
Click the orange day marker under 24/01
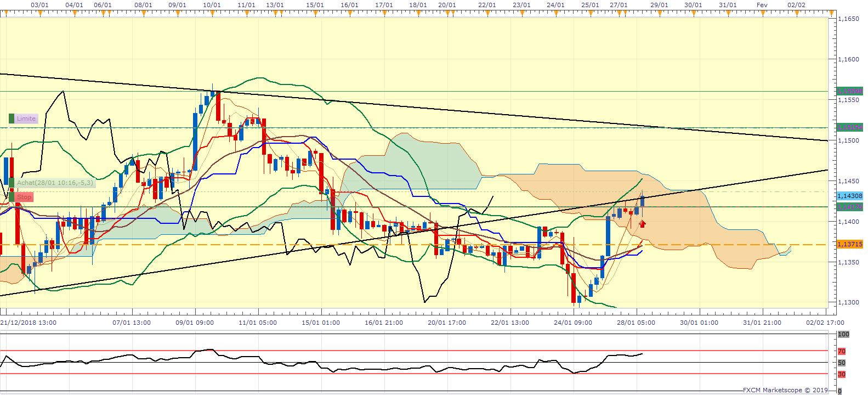point(556,13)
